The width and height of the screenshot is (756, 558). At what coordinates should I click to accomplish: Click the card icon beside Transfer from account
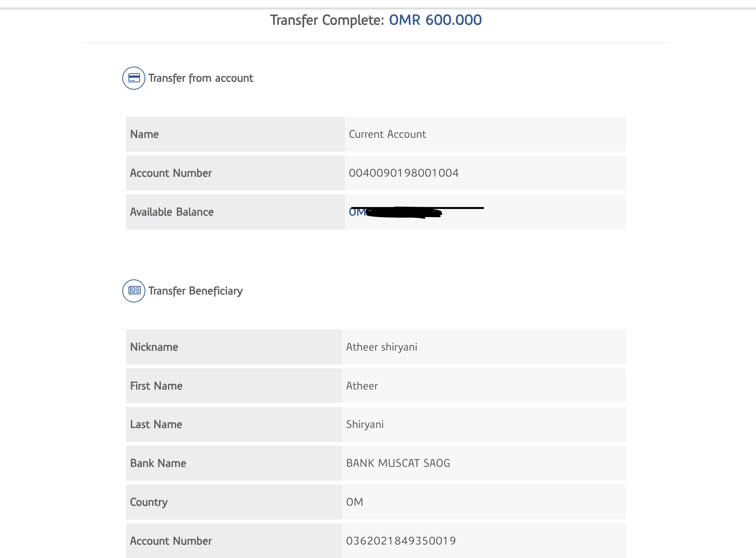[x=134, y=78]
